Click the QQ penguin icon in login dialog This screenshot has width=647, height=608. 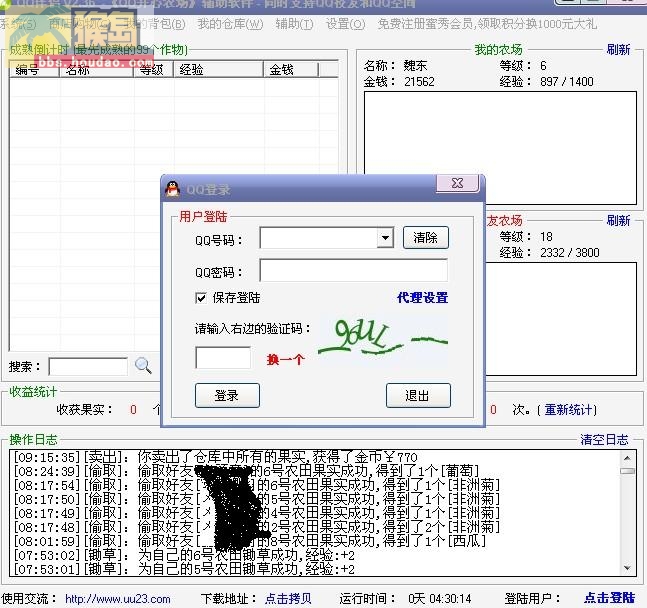172,189
